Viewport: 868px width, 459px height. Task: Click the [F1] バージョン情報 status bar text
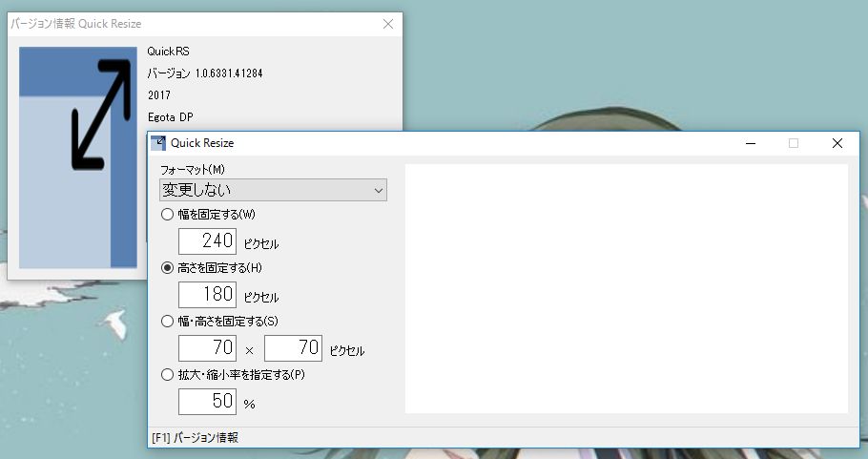pos(195,438)
